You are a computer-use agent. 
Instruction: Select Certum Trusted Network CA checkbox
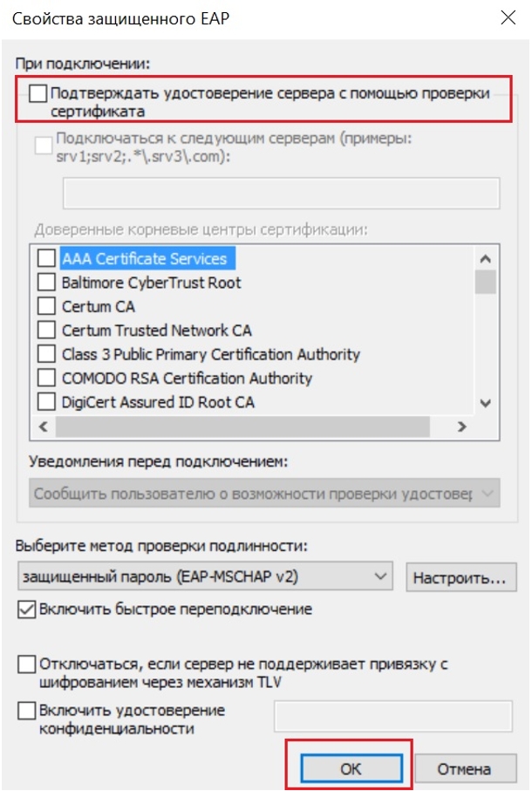46,331
